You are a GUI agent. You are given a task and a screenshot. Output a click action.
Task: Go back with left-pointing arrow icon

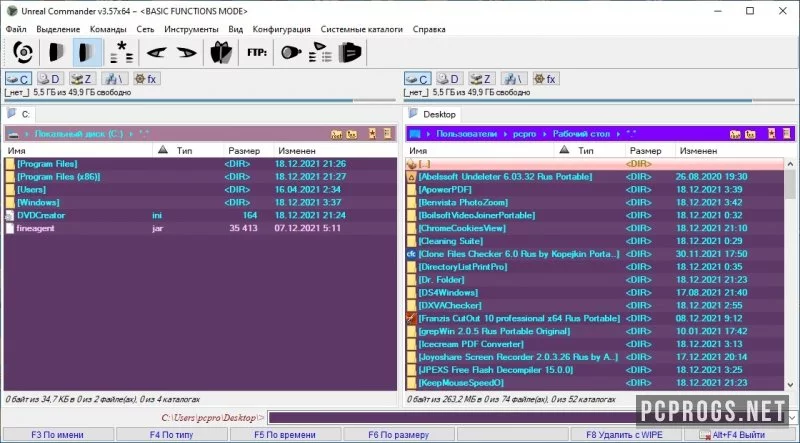[x=157, y=52]
